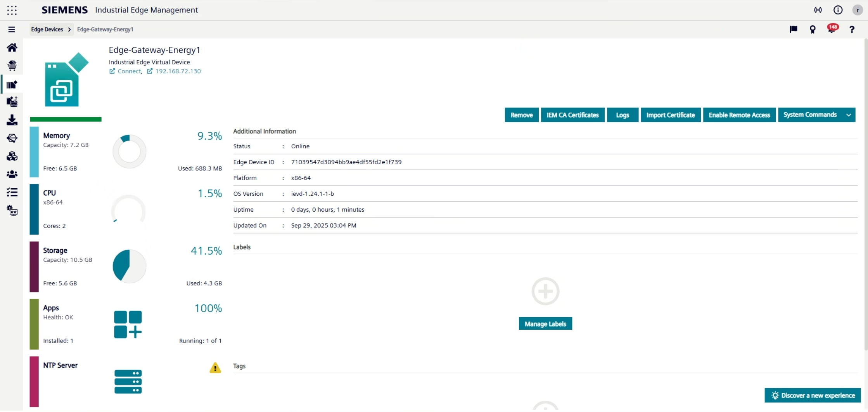This screenshot has height=412, width=868.
Task: Open the 192.168.72.130 IP link
Action: pyautogui.click(x=178, y=71)
